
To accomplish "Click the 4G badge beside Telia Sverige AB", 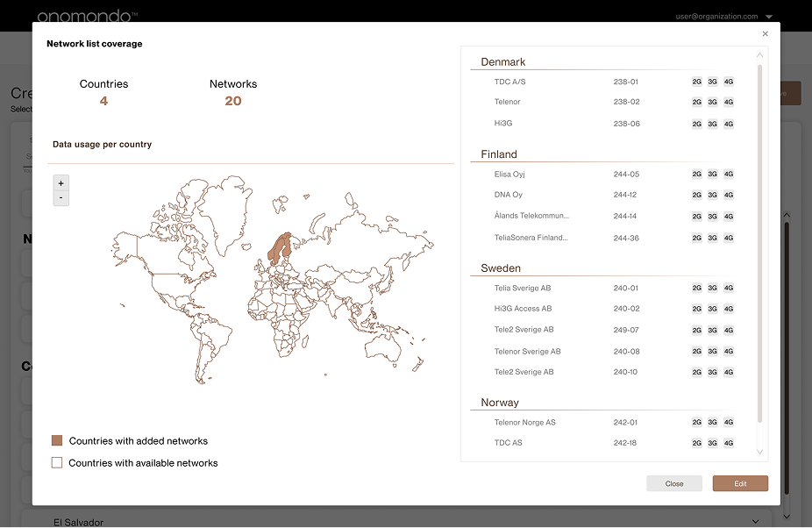I will 728,287.
